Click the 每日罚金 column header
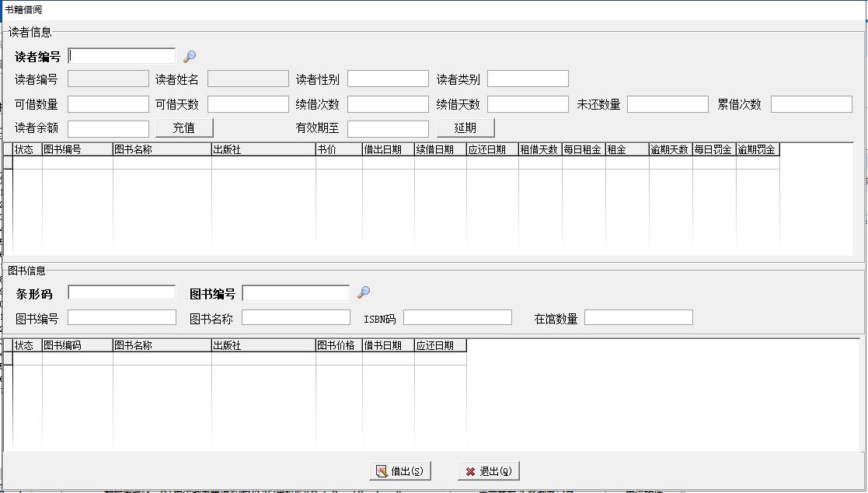 [714, 149]
